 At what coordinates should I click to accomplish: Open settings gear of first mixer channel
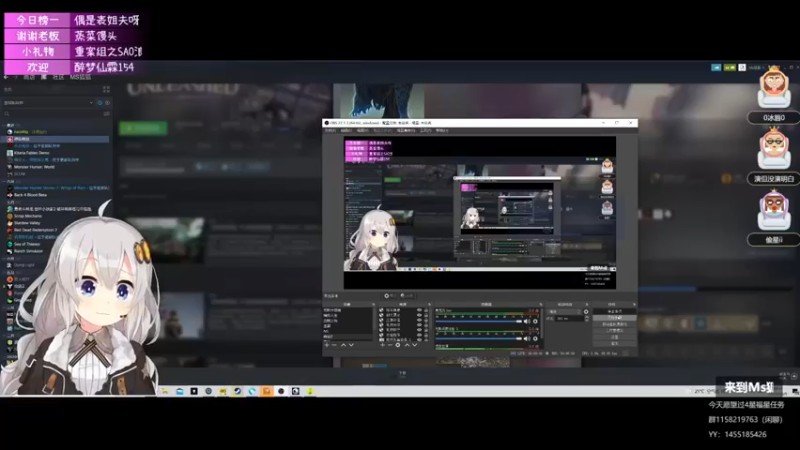(535, 321)
